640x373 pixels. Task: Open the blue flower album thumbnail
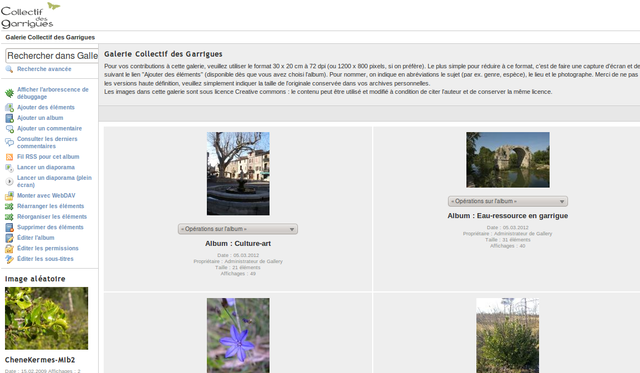tap(238, 335)
